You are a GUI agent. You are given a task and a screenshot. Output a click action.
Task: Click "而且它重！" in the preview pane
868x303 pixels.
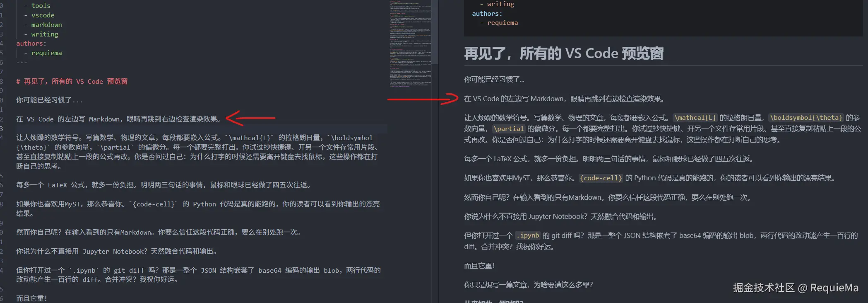[479, 266]
